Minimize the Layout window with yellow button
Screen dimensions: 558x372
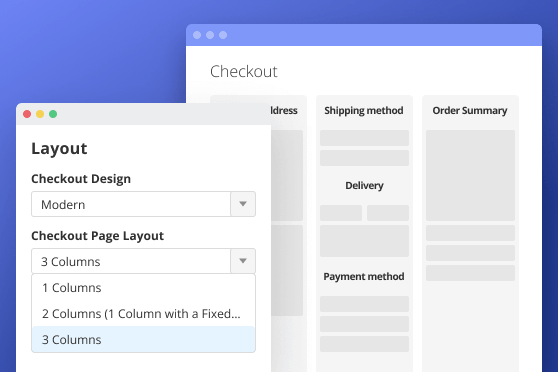click(40, 114)
